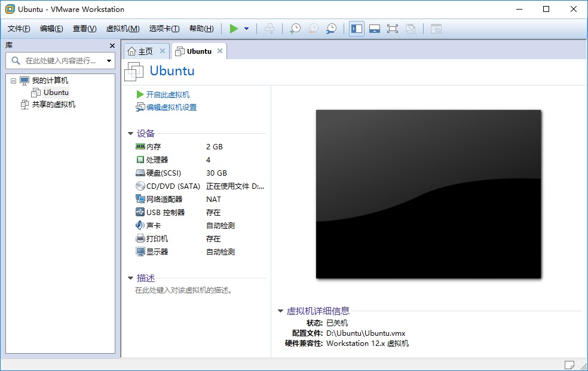The width and height of the screenshot is (588, 371).
Task: Click the processor count value 4
Action: point(208,160)
